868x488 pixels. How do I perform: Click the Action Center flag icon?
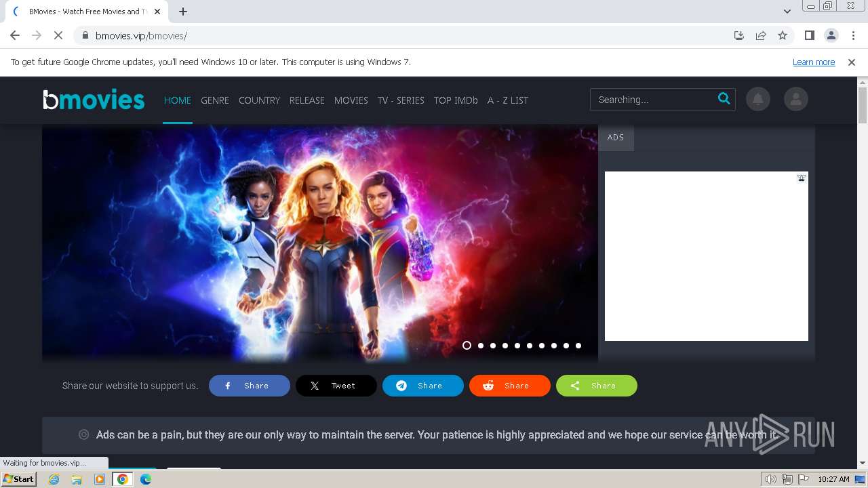(x=802, y=479)
